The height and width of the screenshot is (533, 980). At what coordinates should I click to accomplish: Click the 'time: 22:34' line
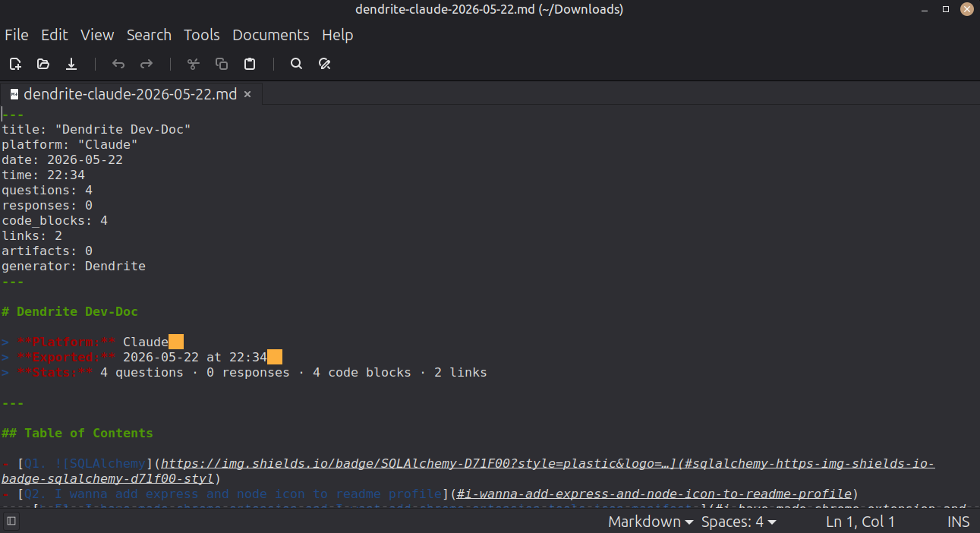[x=43, y=175]
